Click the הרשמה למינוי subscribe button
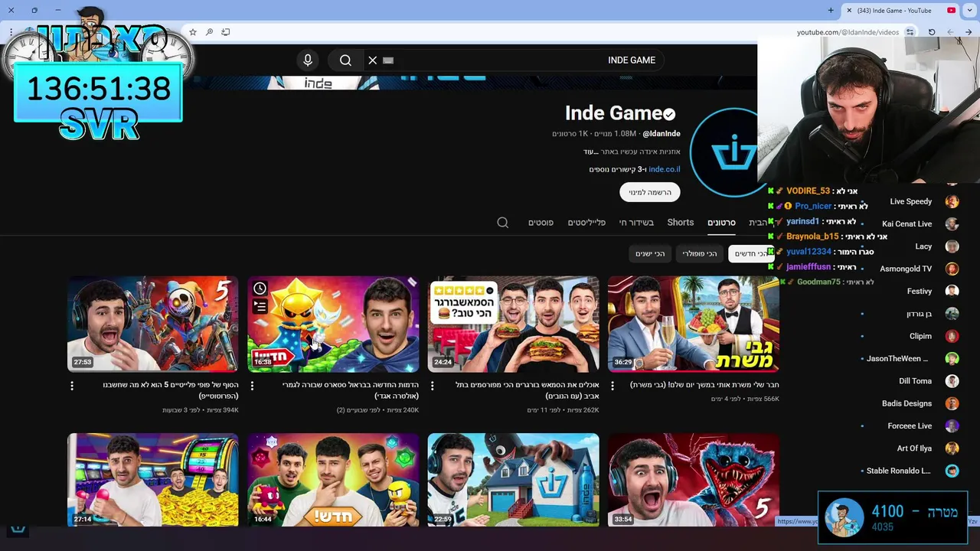 point(650,192)
